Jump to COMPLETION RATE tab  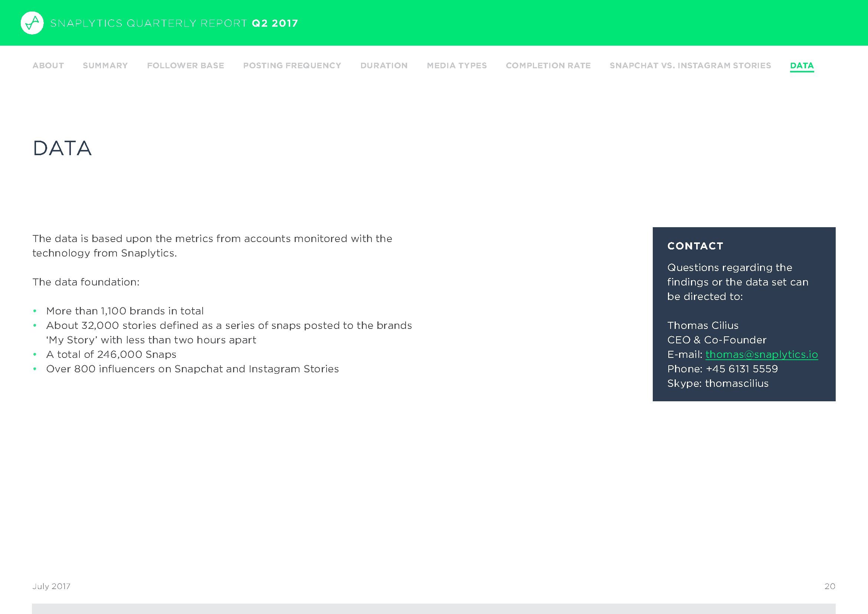coord(548,65)
